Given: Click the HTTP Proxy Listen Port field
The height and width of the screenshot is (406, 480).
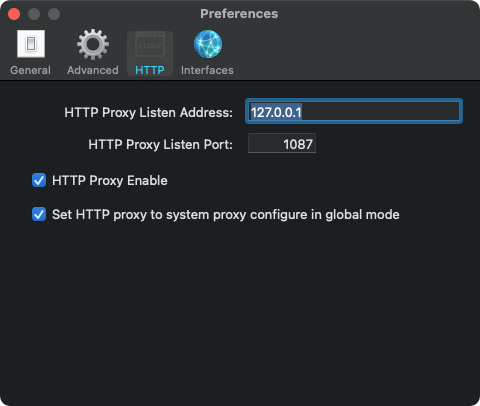Looking at the screenshot, I should tap(282, 144).
